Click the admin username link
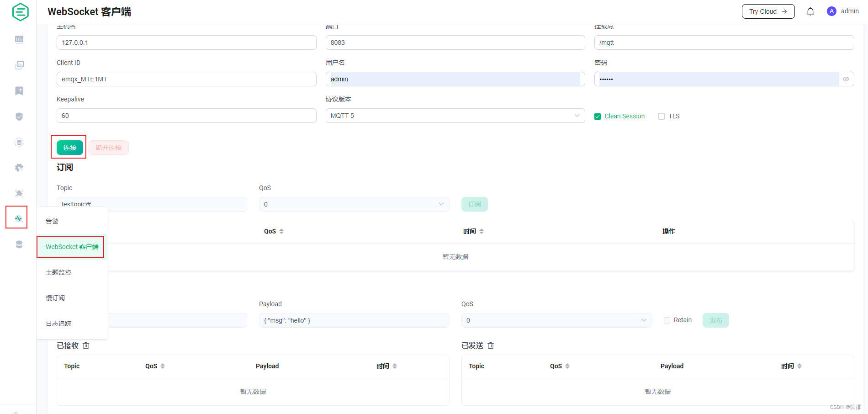This screenshot has height=414, width=868. pyautogui.click(x=850, y=11)
